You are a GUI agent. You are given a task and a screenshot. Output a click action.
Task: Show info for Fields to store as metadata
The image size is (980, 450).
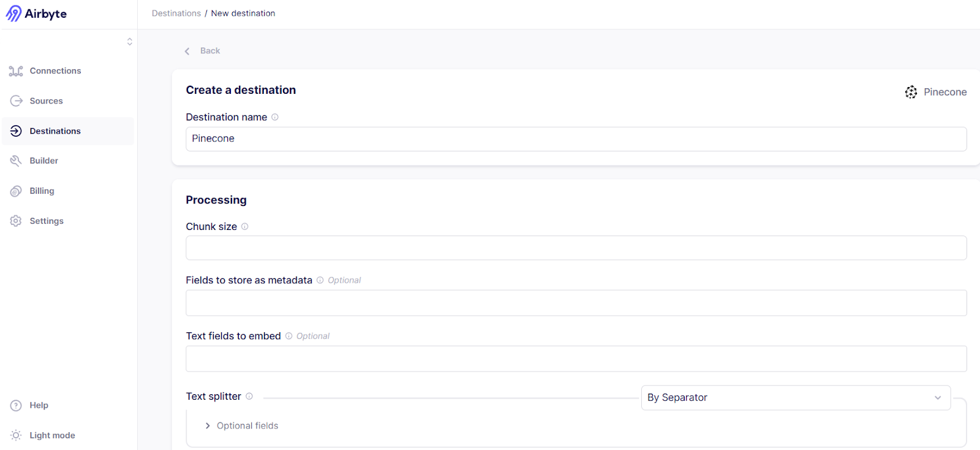(x=320, y=280)
